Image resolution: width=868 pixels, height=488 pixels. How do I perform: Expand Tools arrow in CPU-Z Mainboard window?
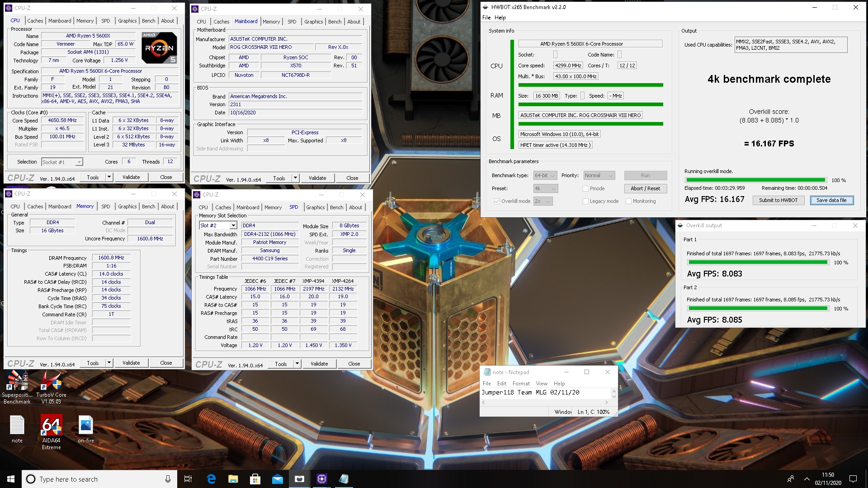295,178
